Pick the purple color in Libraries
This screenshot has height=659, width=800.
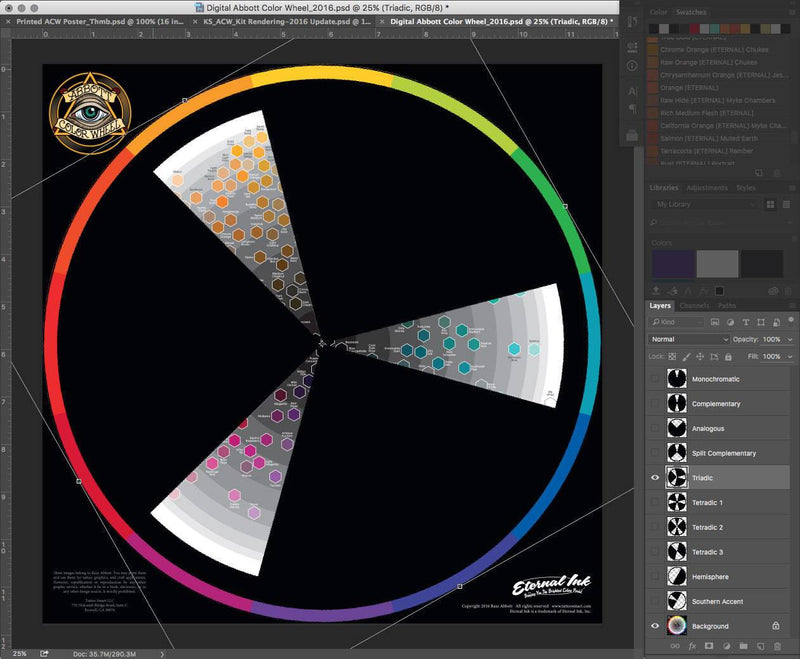pyautogui.click(x=671, y=264)
